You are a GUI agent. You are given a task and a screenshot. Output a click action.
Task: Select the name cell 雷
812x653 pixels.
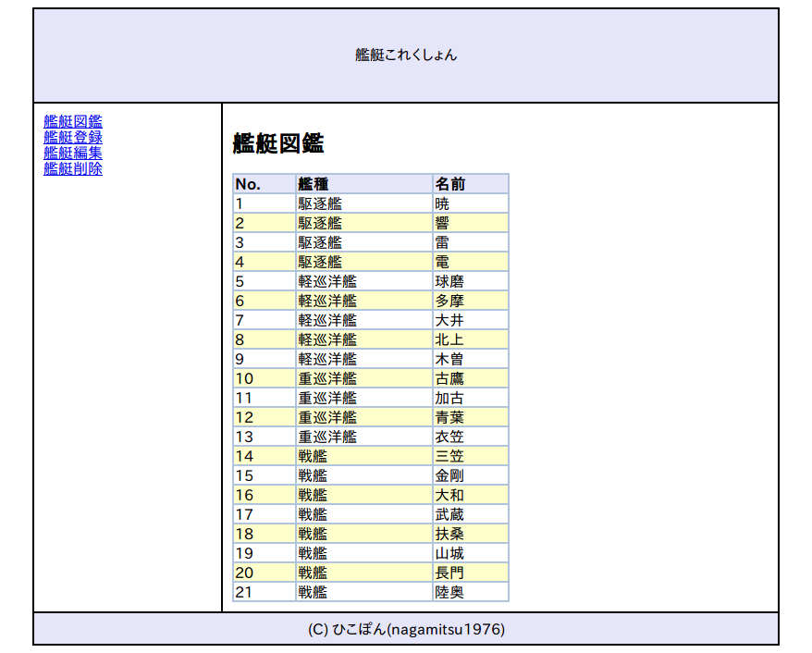tap(470, 242)
